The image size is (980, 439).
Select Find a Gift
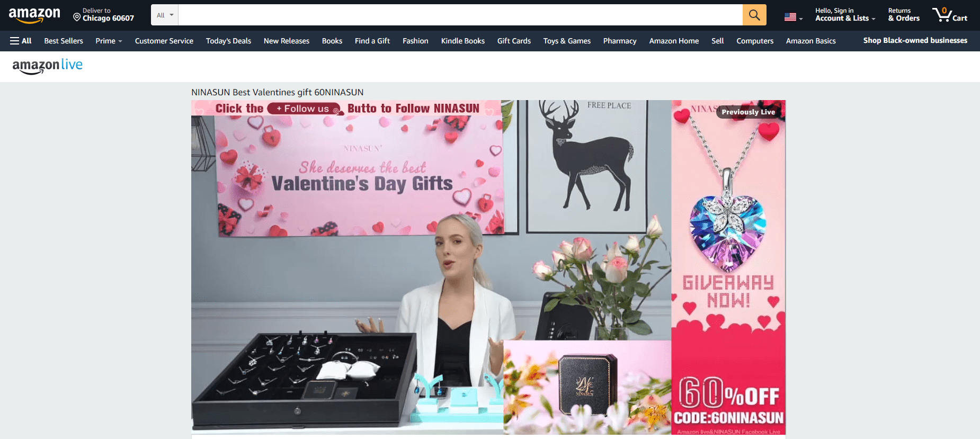tap(372, 41)
